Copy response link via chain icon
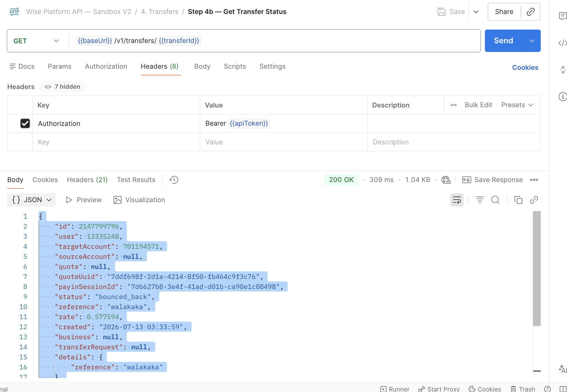Screen dimensions: 567x392 (534, 200)
